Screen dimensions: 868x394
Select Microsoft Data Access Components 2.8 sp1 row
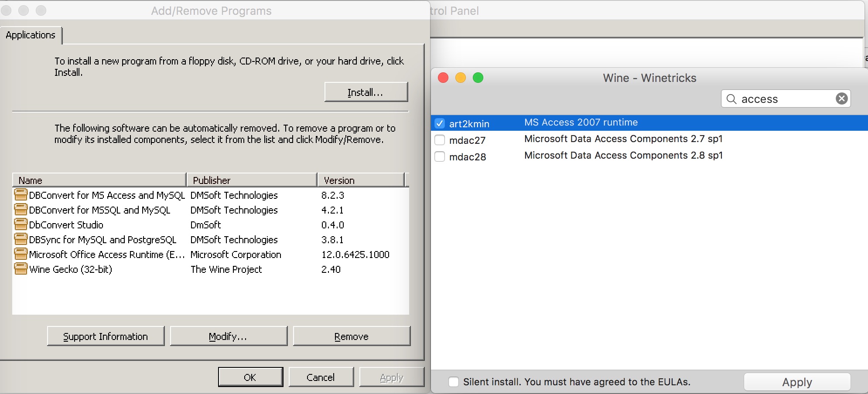(x=649, y=156)
